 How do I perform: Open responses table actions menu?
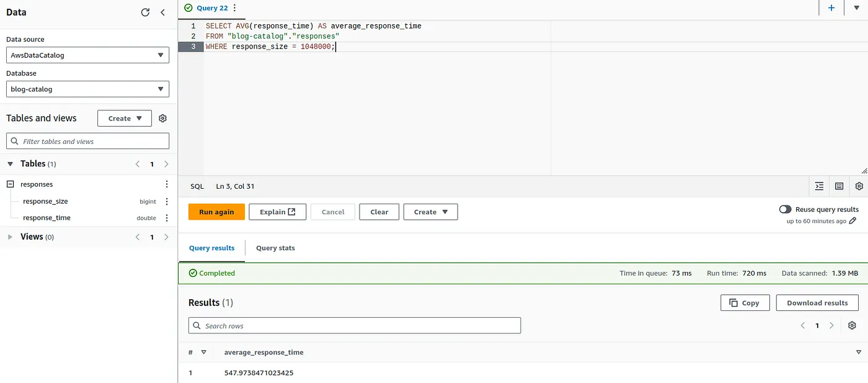pos(166,184)
